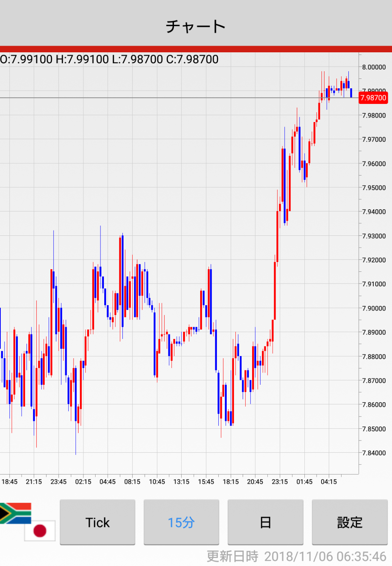Viewport: 392px width, 566px height.
Task: Click the 7.90000 price axis label
Action: 374,308
